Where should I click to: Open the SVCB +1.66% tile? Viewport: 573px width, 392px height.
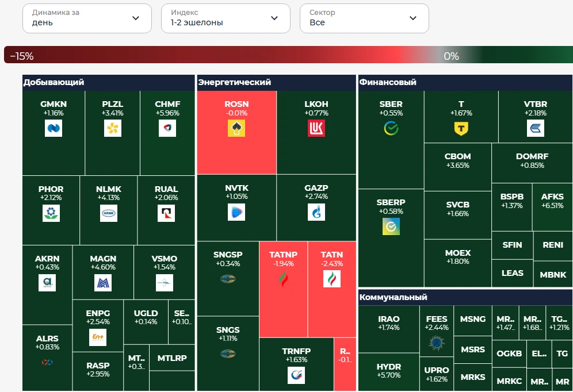click(x=457, y=215)
